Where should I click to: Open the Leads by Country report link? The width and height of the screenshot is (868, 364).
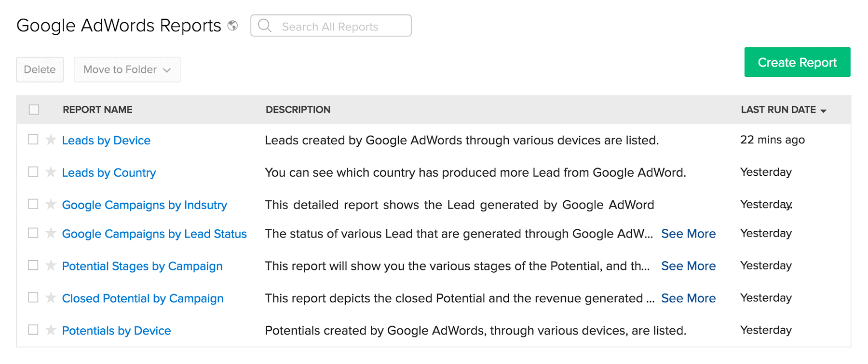[x=109, y=173]
